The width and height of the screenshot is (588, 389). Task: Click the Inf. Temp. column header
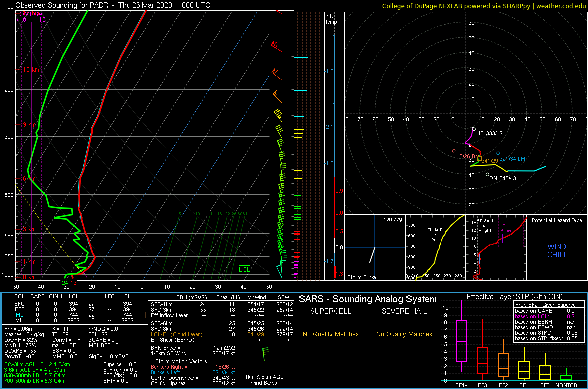332,19
